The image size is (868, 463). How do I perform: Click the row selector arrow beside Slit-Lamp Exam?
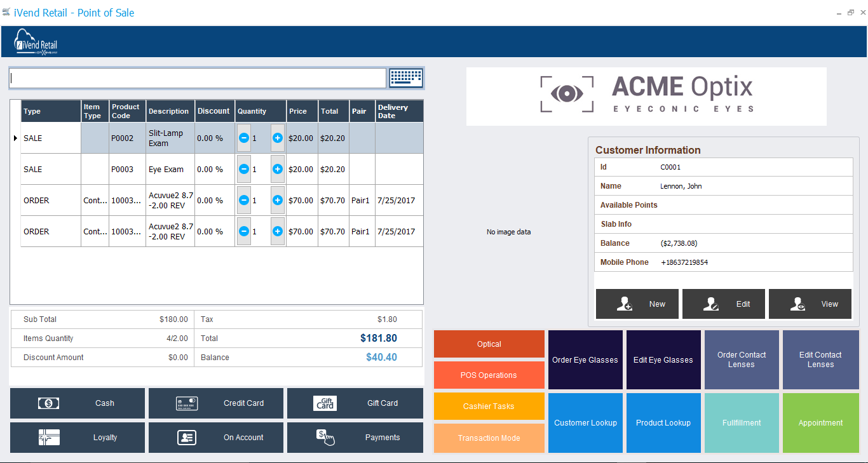click(15, 138)
